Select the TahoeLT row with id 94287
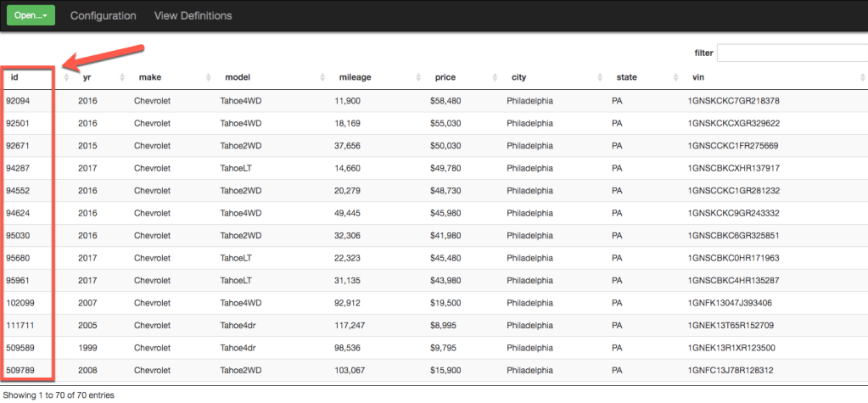 tap(19, 168)
